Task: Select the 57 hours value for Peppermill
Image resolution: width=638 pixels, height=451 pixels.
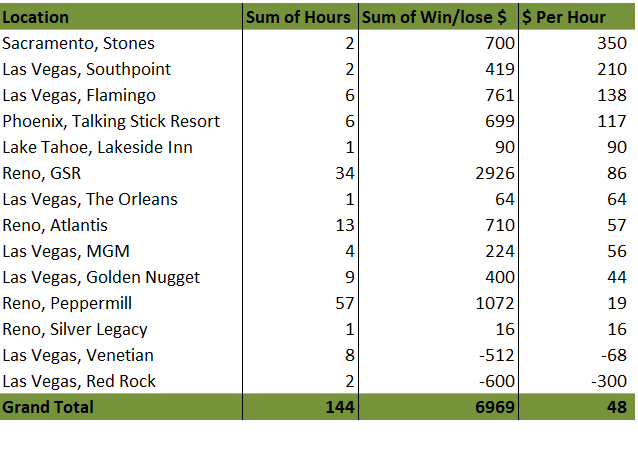Action: tap(345, 304)
